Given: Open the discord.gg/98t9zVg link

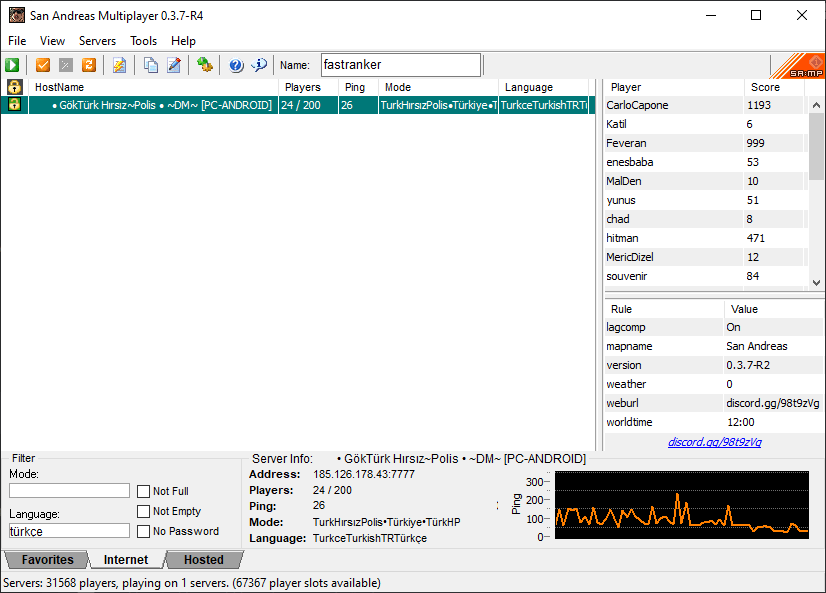Looking at the screenshot, I should [x=714, y=442].
